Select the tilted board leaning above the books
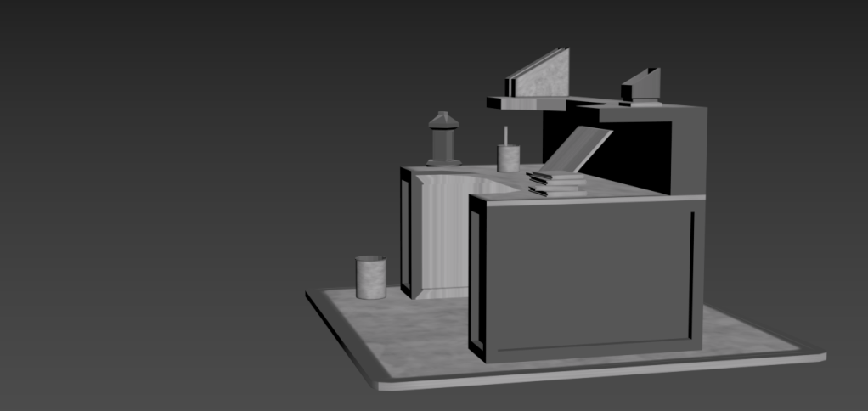The height and width of the screenshot is (411, 868). click(x=580, y=149)
